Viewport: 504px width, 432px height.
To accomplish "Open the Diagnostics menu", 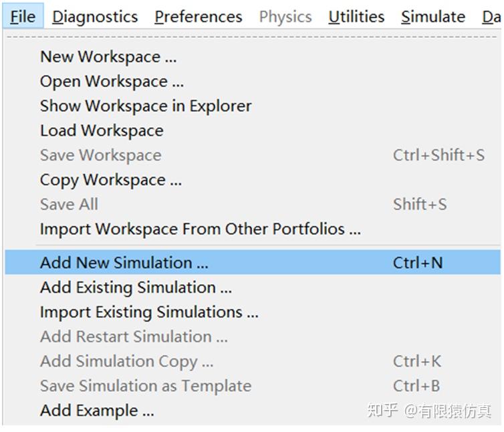I will 95,16.
